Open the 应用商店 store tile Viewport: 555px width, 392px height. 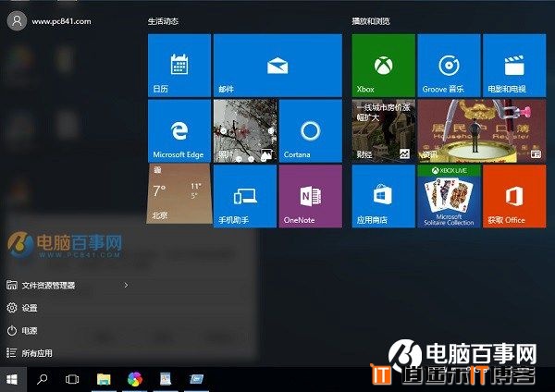tap(383, 196)
